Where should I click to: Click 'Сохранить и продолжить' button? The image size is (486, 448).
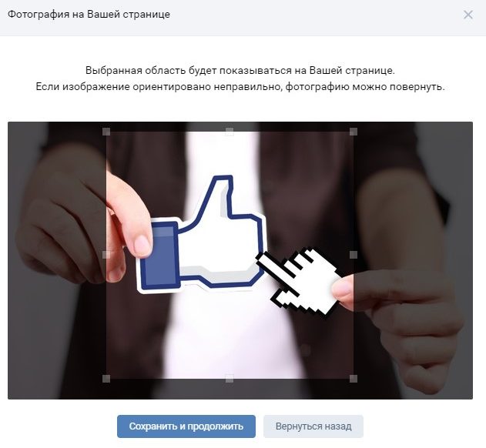point(186,426)
